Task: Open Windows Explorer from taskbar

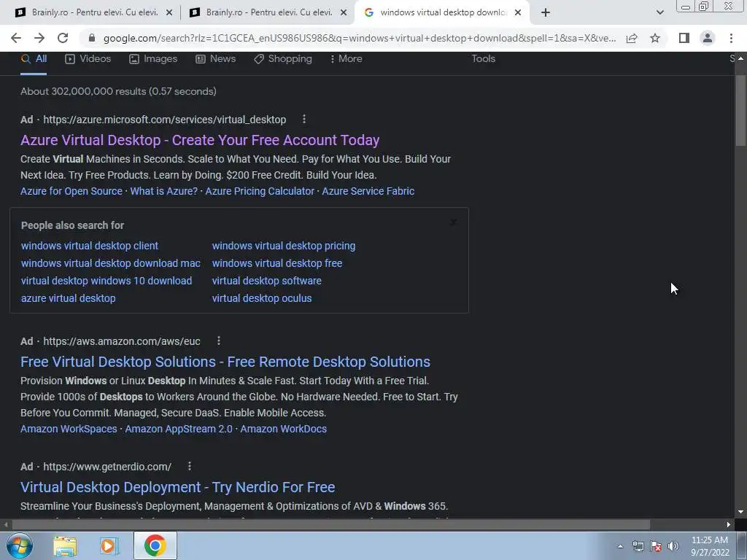Action: click(x=65, y=545)
